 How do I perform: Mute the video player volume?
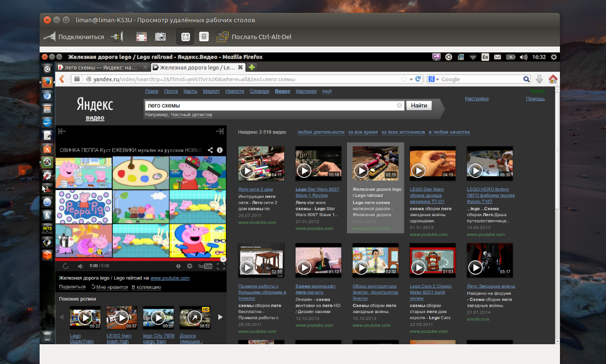coord(80,266)
